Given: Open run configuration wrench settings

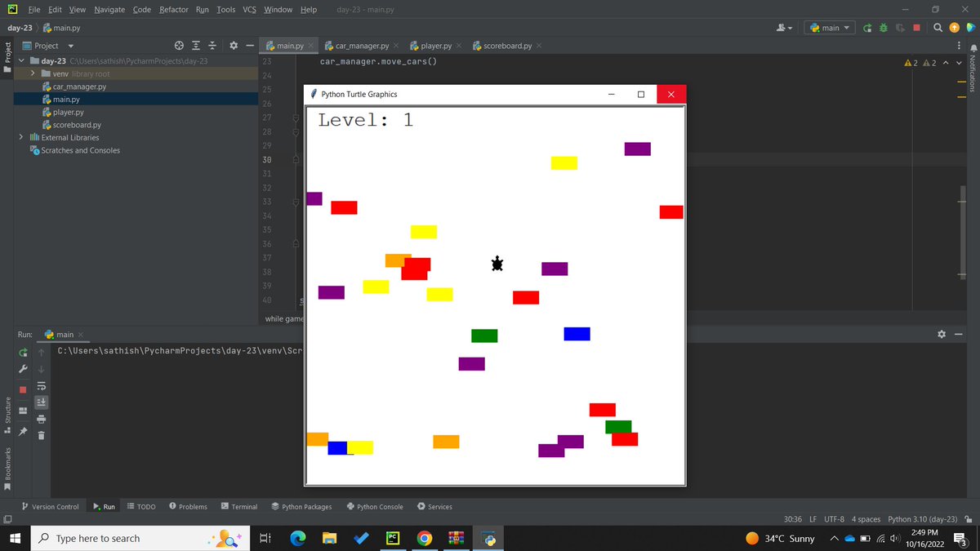Looking at the screenshot, I should pos(23,369).
